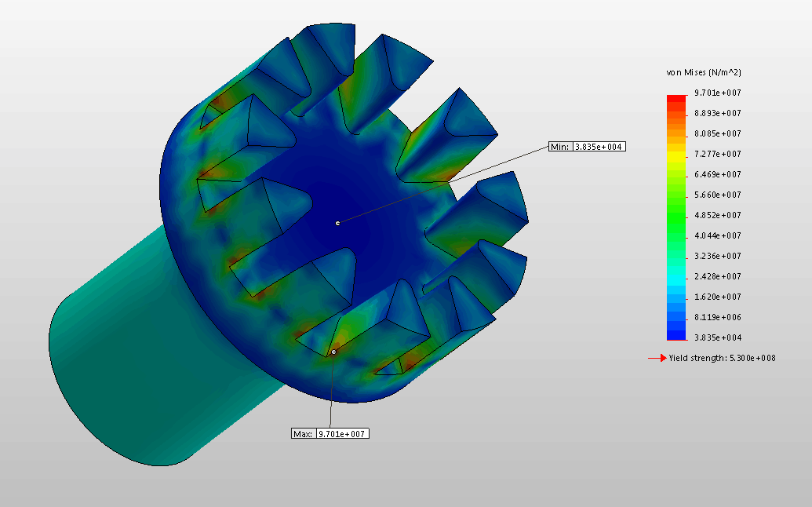
Task: Pick the dark blue band at legend bottom
Action: click(675, 335)
